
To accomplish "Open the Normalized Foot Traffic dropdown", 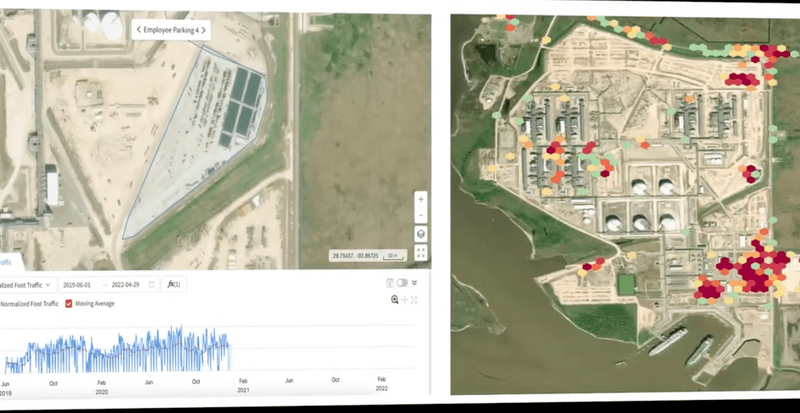I will coord(27,284).
